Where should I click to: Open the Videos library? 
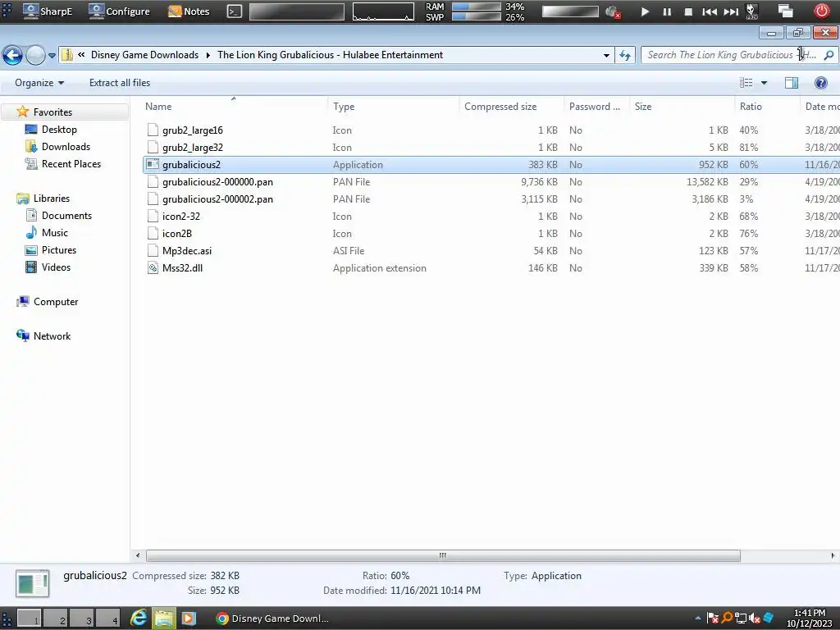coord(56,267)
